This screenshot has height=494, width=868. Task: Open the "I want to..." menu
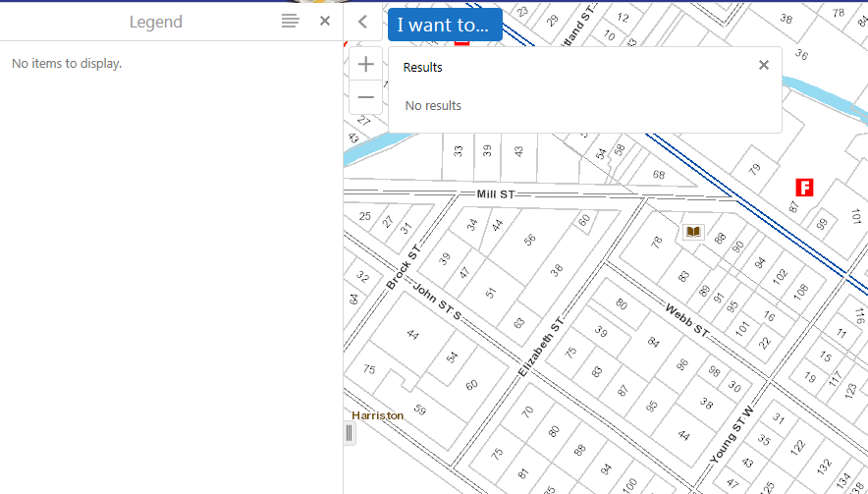[x=445, y=25]
